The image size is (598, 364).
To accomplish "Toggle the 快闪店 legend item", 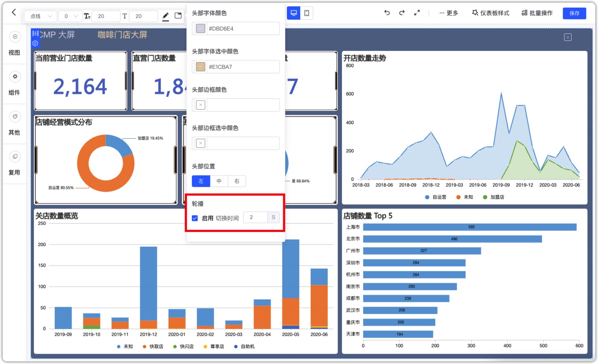I will coord(183,347).
